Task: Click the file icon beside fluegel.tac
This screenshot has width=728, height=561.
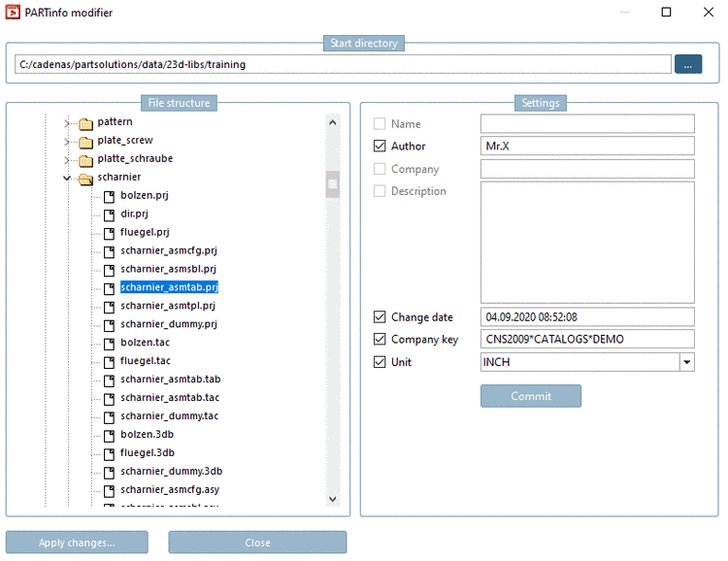Action: point(109,363)
